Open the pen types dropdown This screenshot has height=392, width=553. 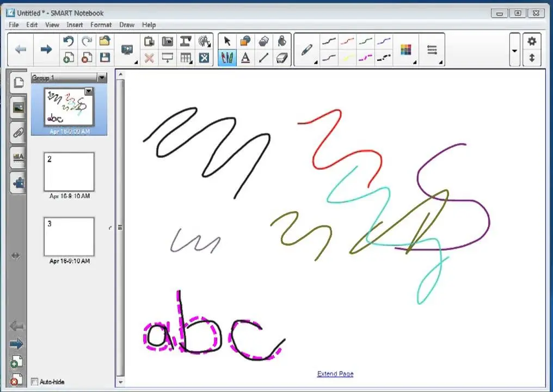point(308,50)
